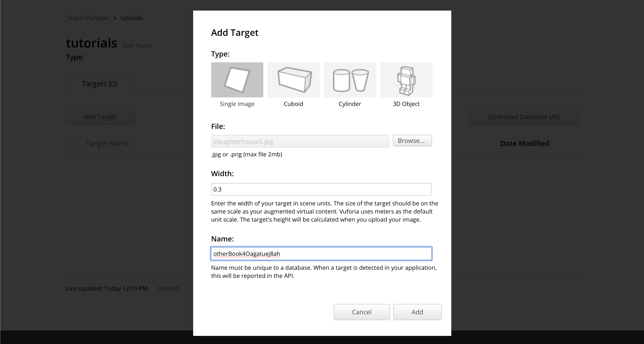
Task: Select the 3D Object target type icon
Action: point(406,80)
